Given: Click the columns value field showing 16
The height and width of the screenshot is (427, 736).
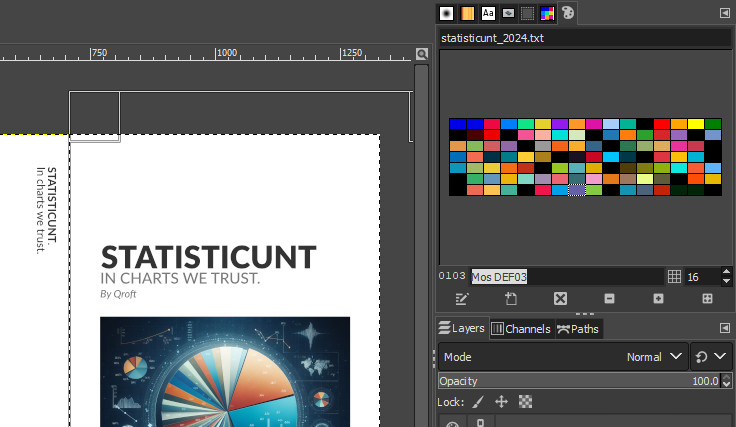Looking at the screenshot, I should [703, 277].
